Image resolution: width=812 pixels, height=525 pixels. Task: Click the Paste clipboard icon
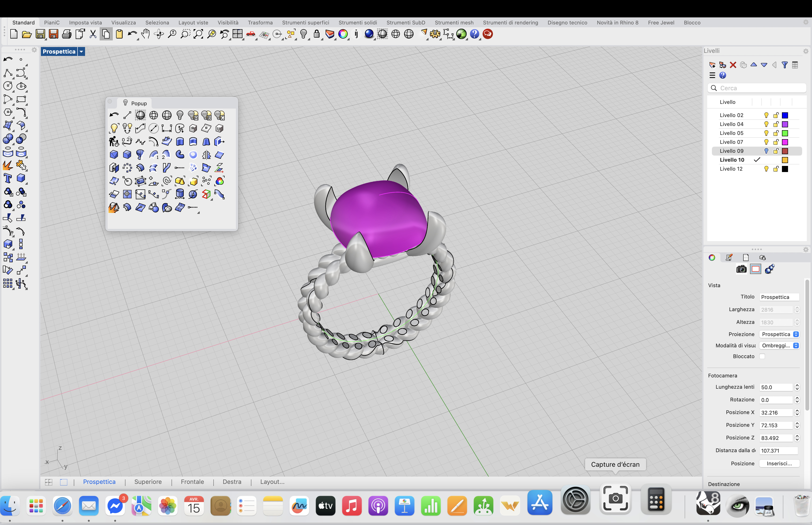coord(119,34)
